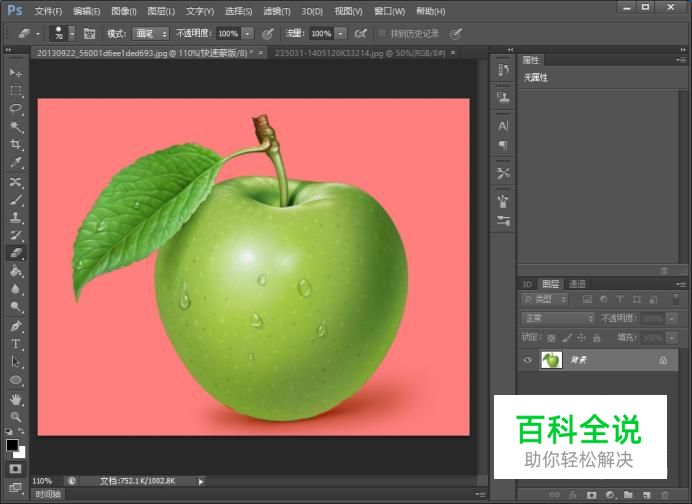The height and width of the screenshot is (504, 692).
Task: Toggle Quick Mask mode
Action: pos(15,468)
